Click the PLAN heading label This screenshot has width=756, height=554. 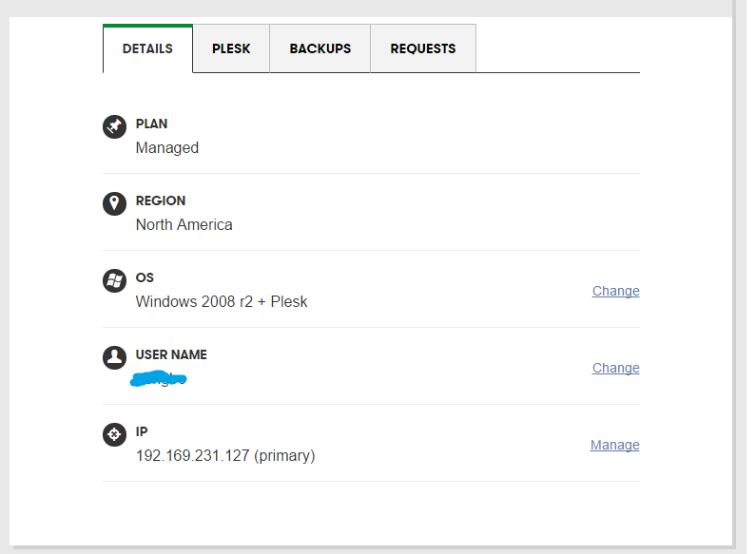tap(151, 124)
